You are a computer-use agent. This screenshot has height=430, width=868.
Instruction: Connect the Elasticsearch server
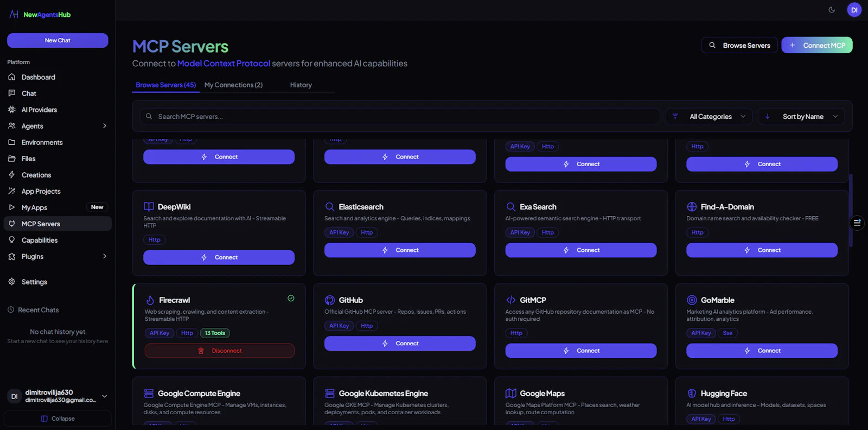tap(400, 250)
